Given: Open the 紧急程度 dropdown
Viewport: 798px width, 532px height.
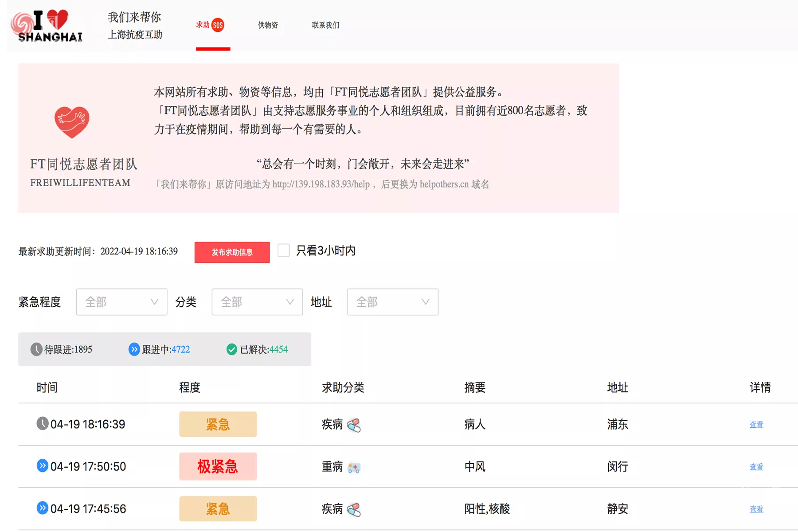Looking at the screenshot, I should 121,302.
